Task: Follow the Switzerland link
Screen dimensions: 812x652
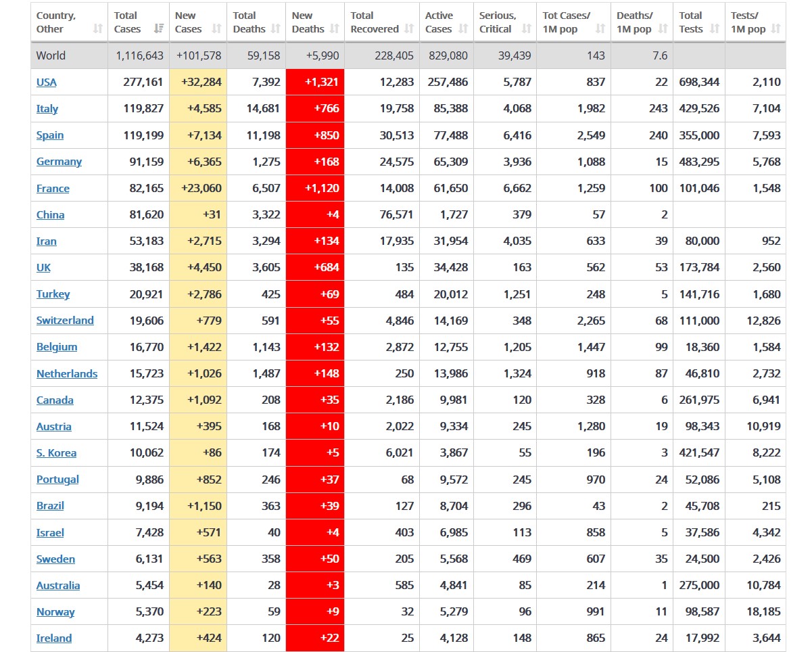Action: [65, 321]
